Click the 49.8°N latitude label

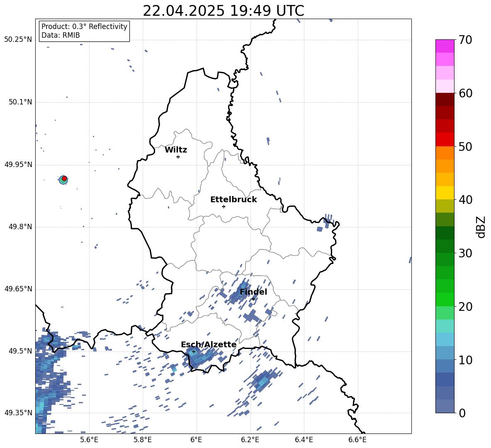(x=20, y=227)
